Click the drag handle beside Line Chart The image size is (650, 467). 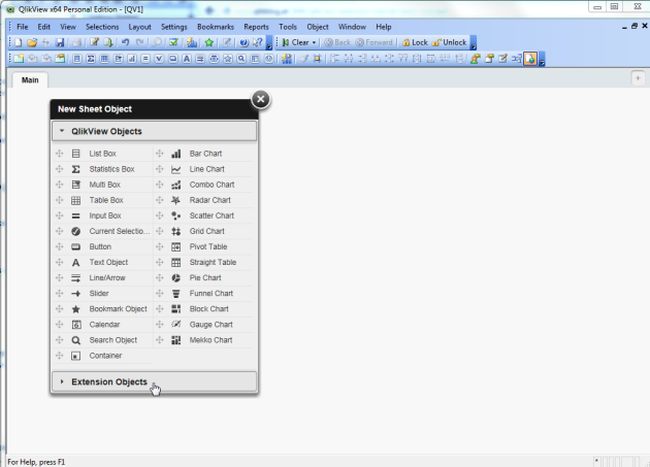pos(160,169)
